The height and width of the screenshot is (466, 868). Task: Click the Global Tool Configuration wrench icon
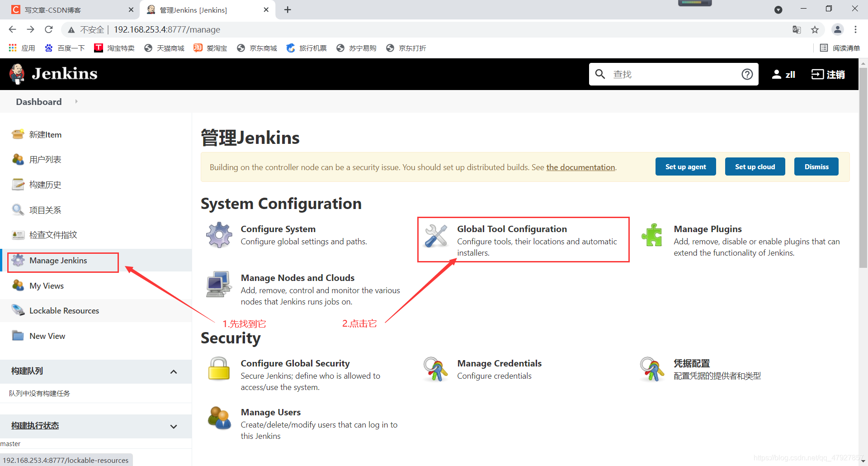pos(436,236)
